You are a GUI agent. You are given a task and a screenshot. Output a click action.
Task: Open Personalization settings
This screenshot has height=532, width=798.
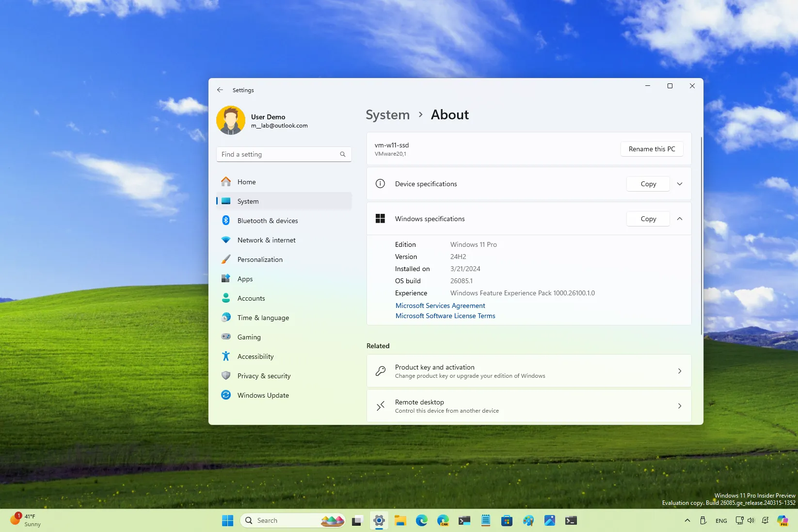click(x=284, y=259)
